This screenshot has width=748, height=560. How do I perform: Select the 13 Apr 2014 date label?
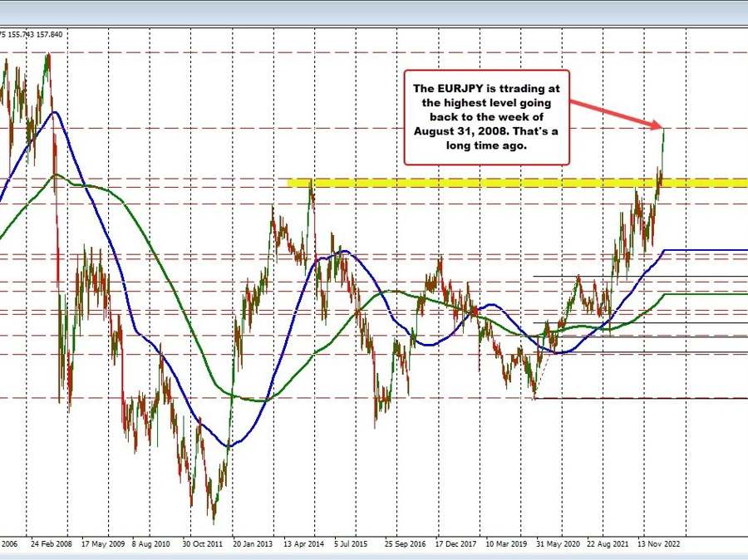[x=303, y=544]
